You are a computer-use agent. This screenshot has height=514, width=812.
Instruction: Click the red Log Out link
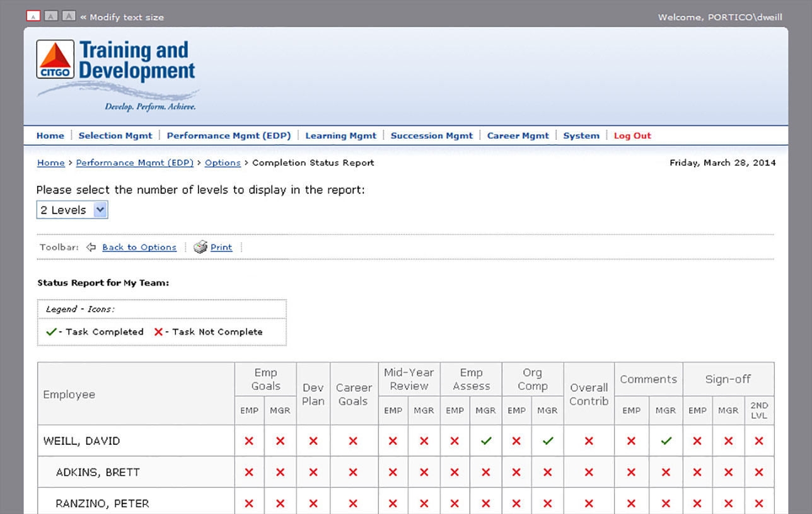tap(632, 135)
